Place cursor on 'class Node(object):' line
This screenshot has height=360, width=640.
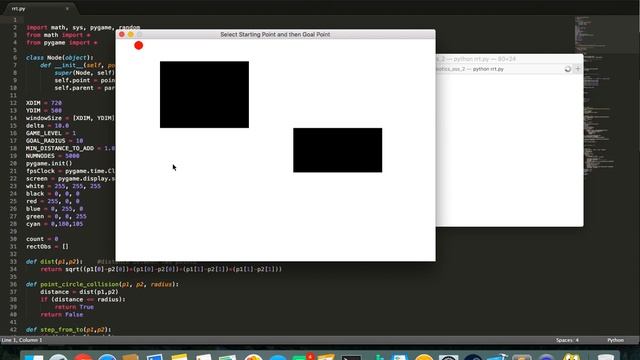click(x=60, y=58)
